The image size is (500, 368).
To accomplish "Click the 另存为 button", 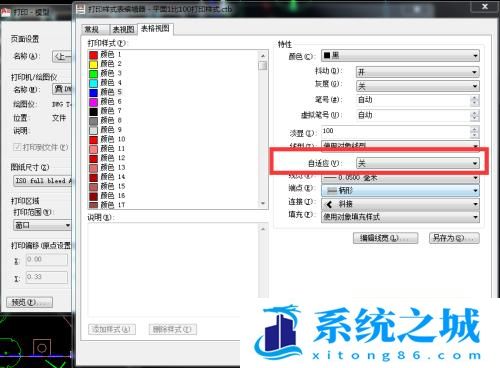I will 454,238.
